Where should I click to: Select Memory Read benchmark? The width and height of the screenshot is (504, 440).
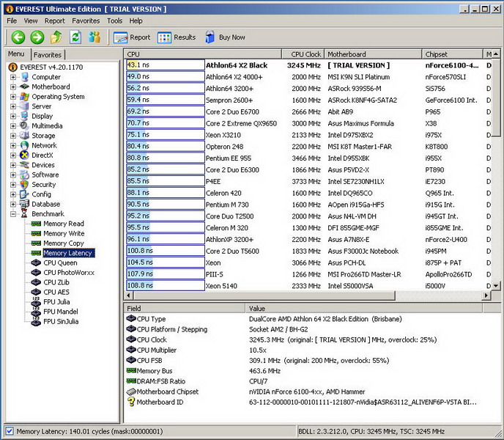(x=64, y=224)
